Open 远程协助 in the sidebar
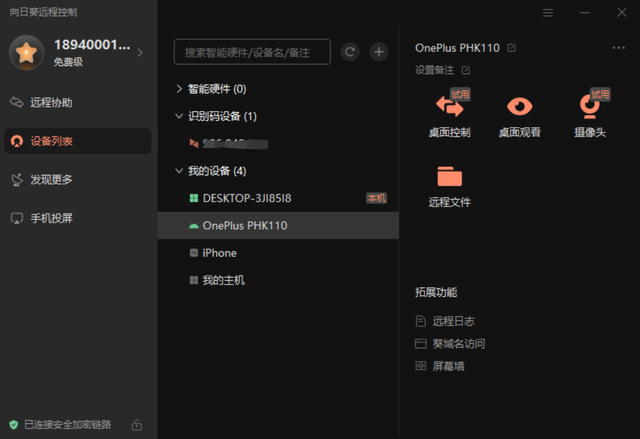Image resolution: width=640 pixels, height=439 pixels. [x=78, y=102]
